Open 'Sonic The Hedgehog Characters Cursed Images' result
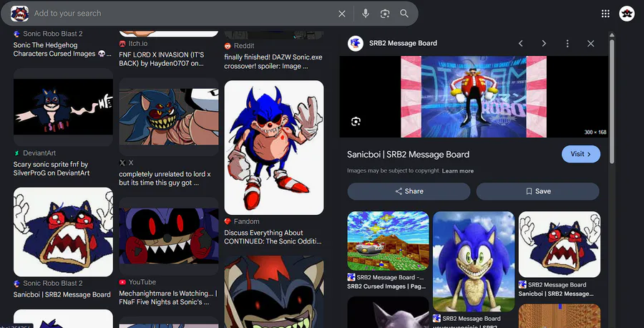Viewport: 644px width, 328px height. pos(62,49)
